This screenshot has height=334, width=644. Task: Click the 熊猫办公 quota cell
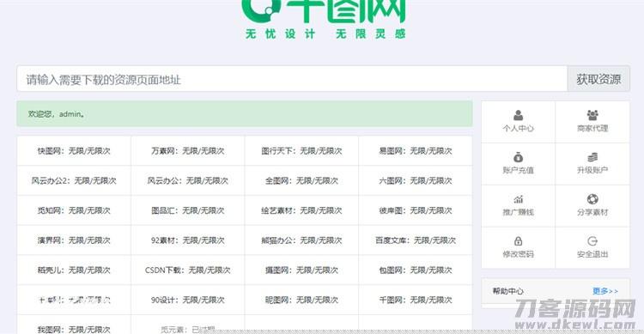pos(301,240)
